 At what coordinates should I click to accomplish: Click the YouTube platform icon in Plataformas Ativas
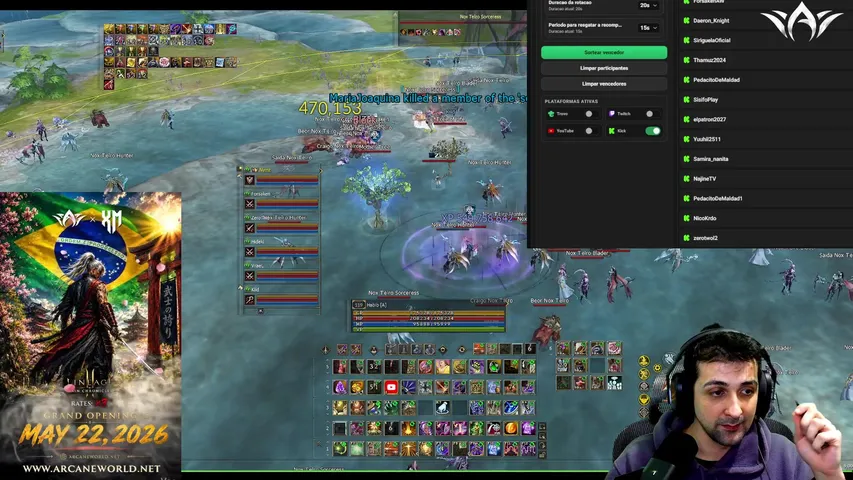pyautogui.click(x=551, y=131)
